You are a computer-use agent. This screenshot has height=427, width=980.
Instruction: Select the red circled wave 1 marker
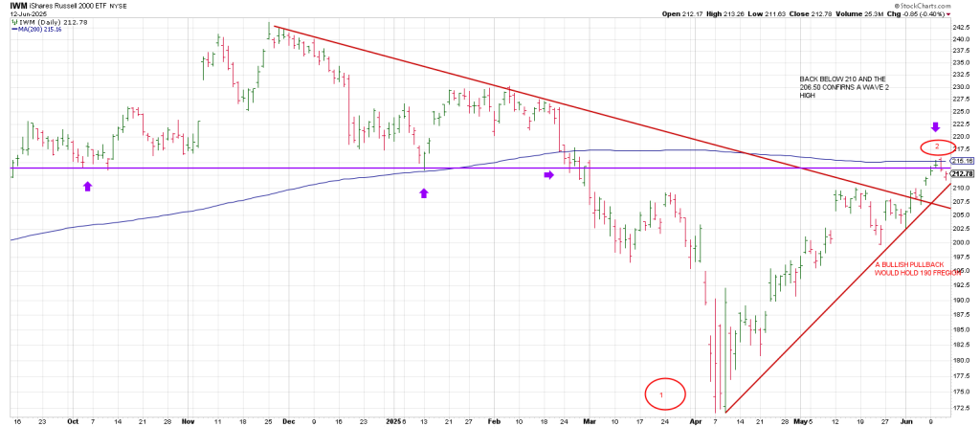click(661, 393)
